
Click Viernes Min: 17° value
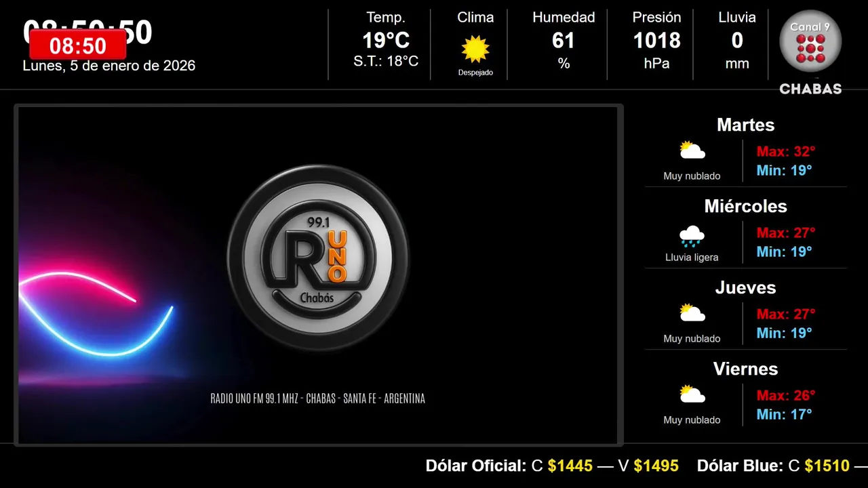[x=784, y=414]
